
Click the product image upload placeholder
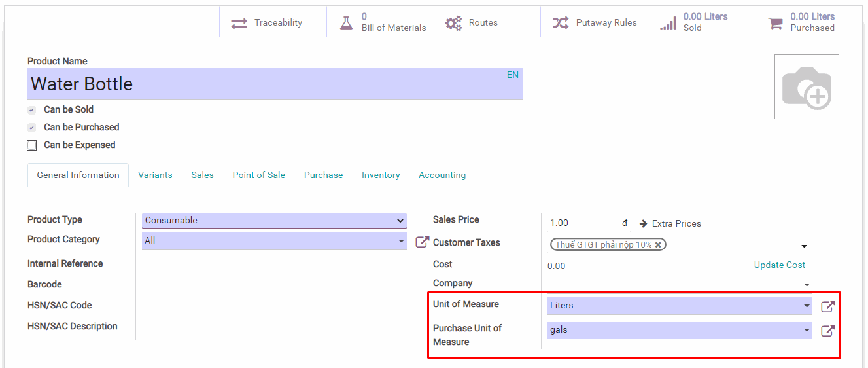[x=807, y=87]
